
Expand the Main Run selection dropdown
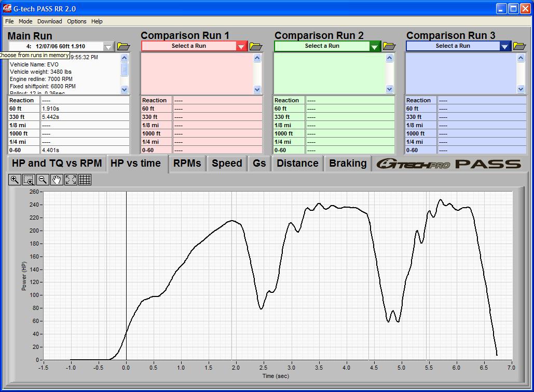coord(108,47)
